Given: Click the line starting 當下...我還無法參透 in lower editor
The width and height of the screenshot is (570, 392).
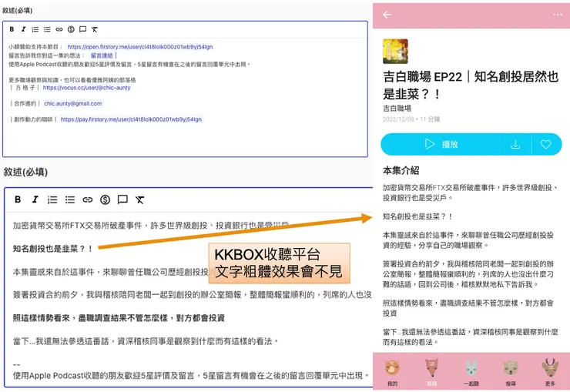Looking at the screenshot, I should point(146,341).
